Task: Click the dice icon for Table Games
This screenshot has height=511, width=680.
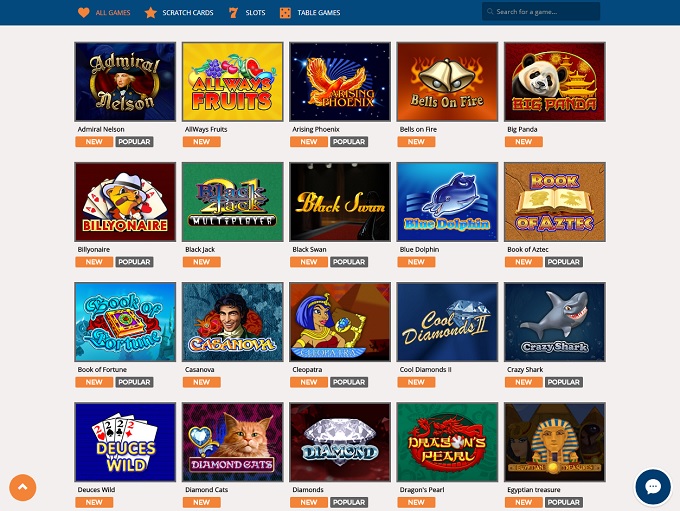Action: [285, 13]
